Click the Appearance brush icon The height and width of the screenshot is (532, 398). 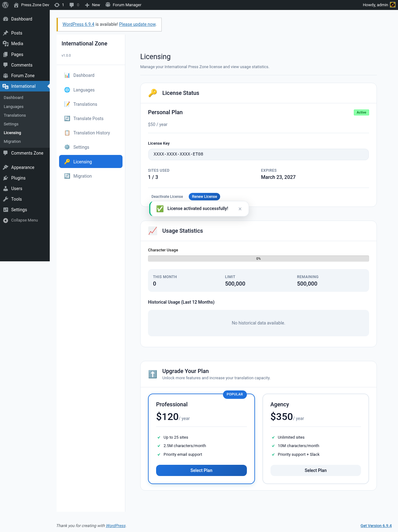tap(6, 167)
